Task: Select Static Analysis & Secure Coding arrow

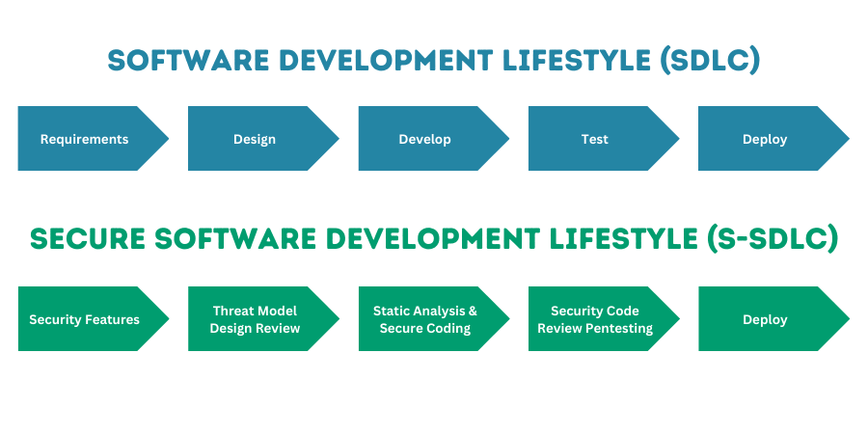Action: click(x=424, y=319)
